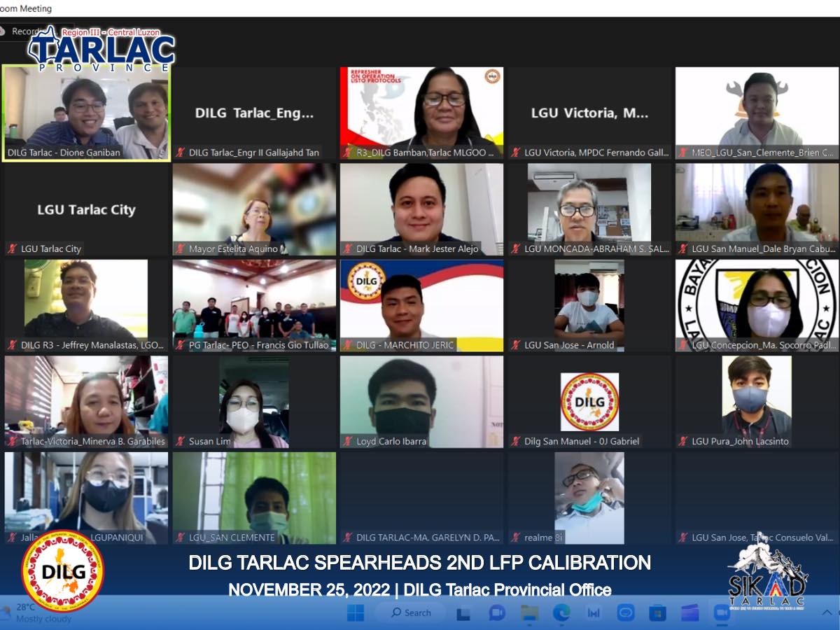
Task: Click muted mic icon on LGU_SAN CLEMENTE tile
Action: tap(181, 538)
